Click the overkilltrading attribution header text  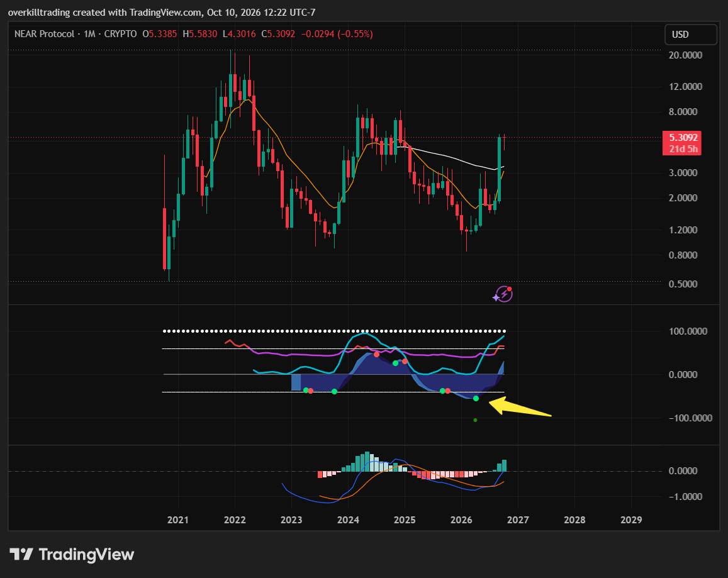[162, 13]
